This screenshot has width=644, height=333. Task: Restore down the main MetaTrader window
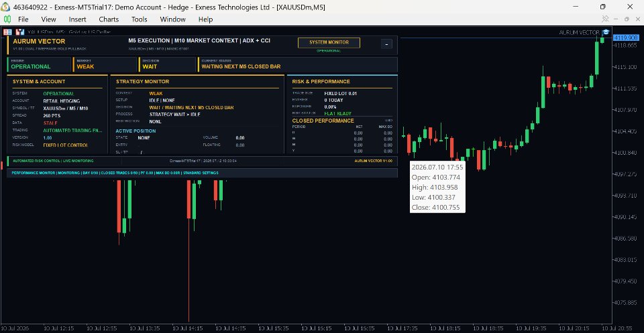pos(603,7)
